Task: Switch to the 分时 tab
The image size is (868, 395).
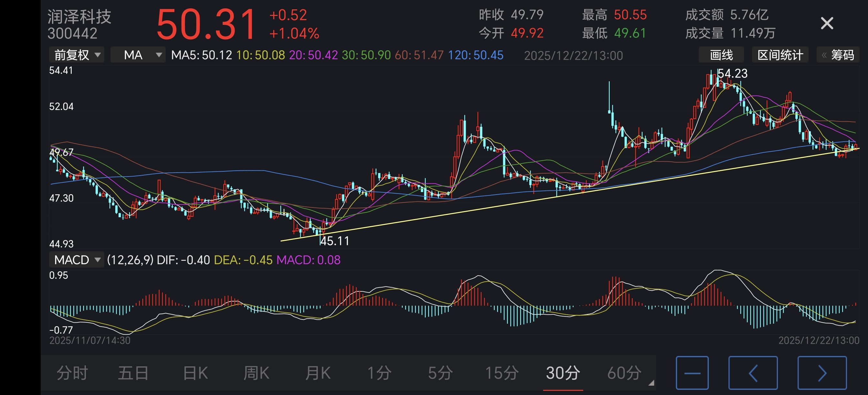Action: point(72,373)
